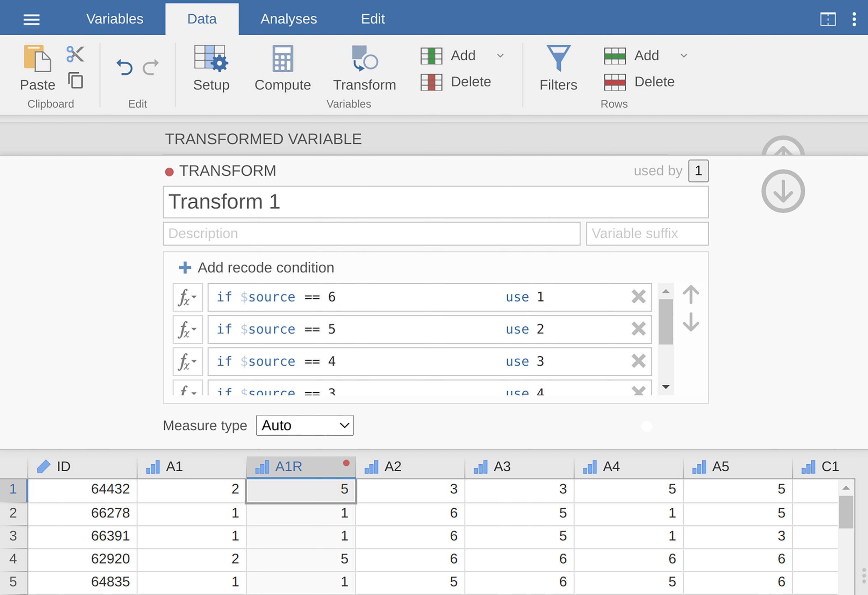The width and height of the screenshot is (868, 595).
Task: Click the Cut scissors icon
Action: pyautogui.click(x=75, y=54)
